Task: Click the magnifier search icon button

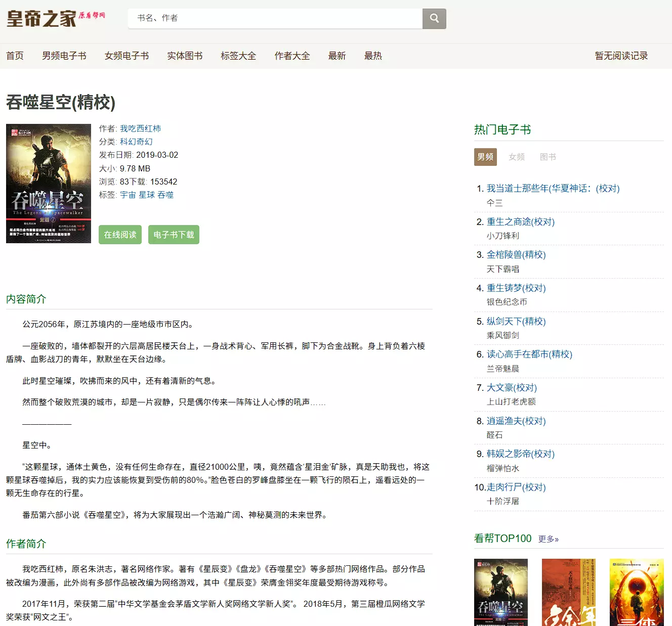Action: pos(434,19)
